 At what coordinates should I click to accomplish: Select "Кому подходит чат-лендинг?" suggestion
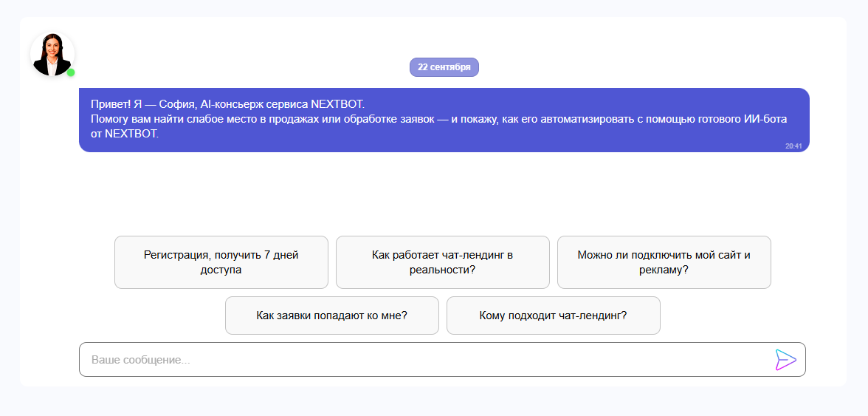pyautogui.click(x=553, y=316)
